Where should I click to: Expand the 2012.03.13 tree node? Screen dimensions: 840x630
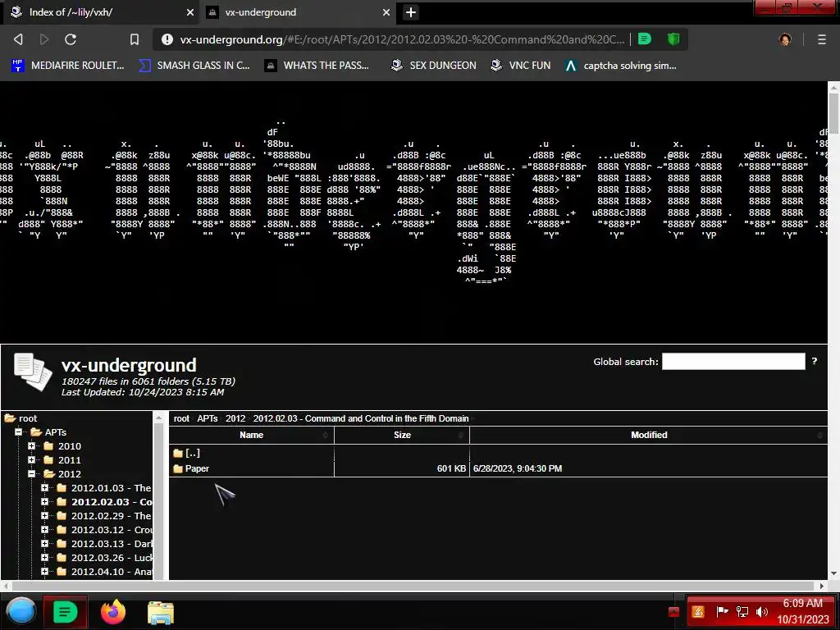click(x=44, y=543)
